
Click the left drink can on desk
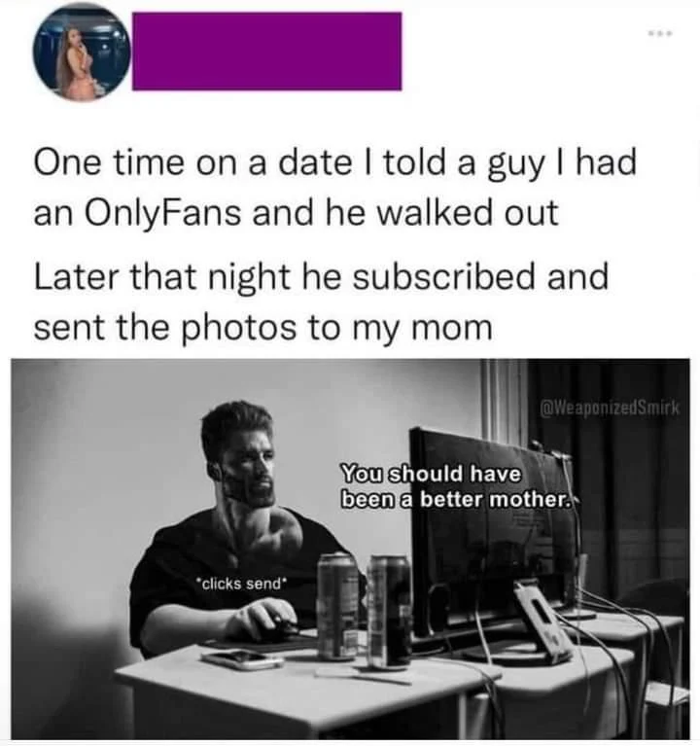337,606
